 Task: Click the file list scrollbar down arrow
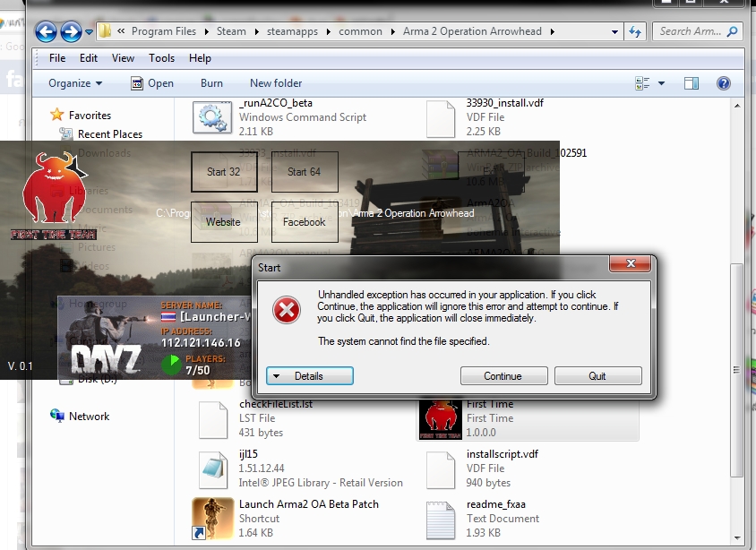point(737,538)
